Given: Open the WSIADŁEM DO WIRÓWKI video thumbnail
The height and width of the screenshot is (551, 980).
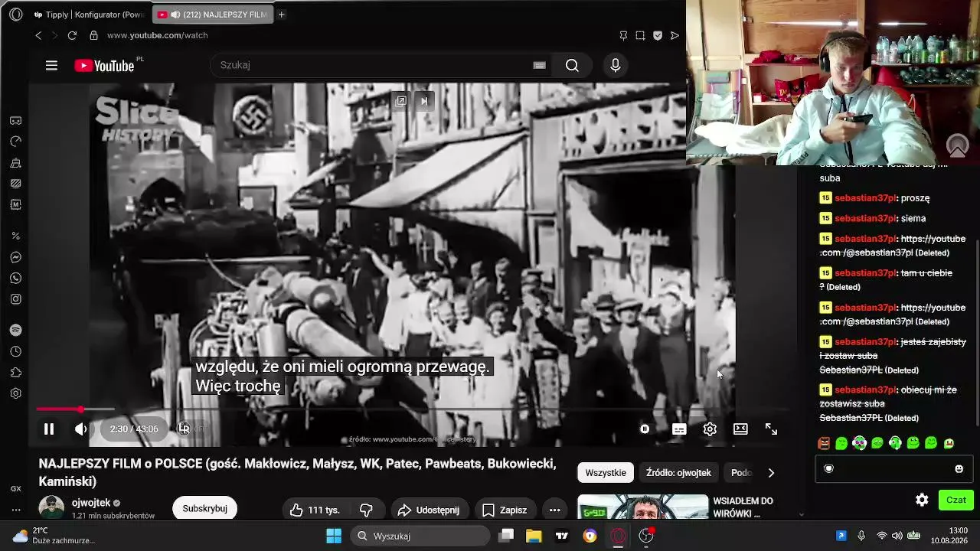Looking at the screenshot, I should coord(643,507).
